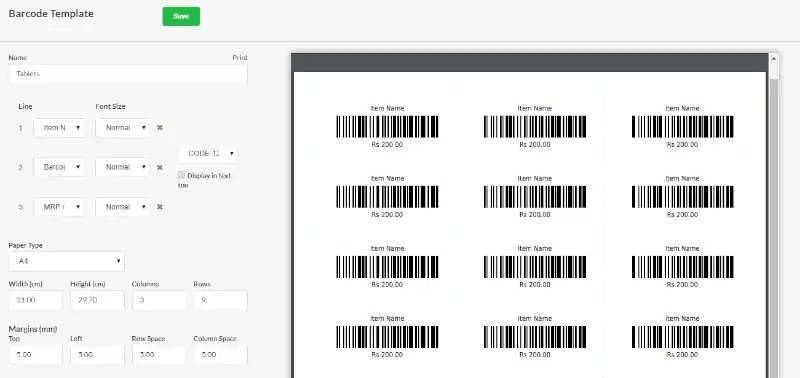This screenshot has height=378, width=800.
Task: Click the Column Space field
Action: (220, 355)
